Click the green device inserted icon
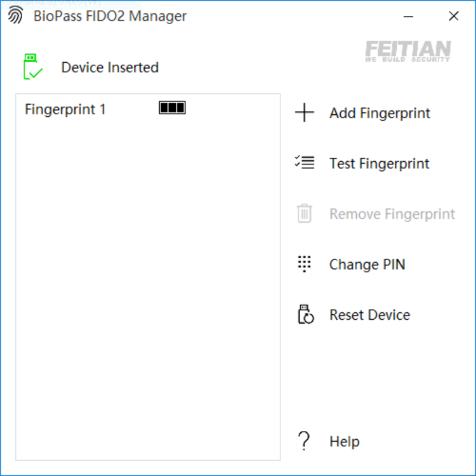The image size is (476, 476). tap(32, 67)
